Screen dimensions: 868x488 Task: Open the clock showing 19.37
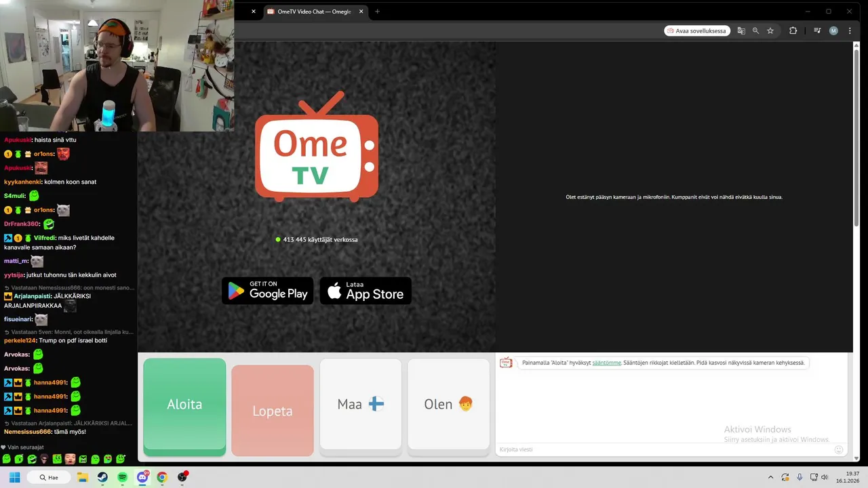[x=848, y=477]
